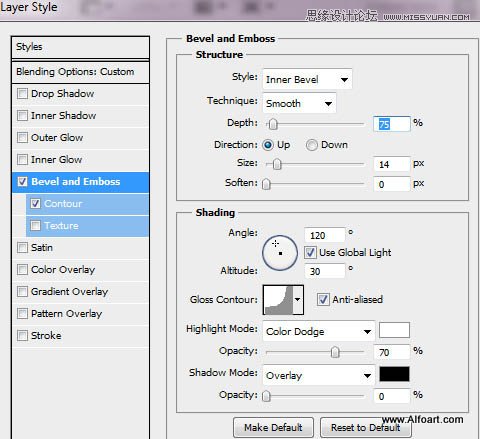The height and width of the screenshot is (439, 480).
Task: Uncheck the Contour checkbox
Action: pyautogui.click(x=36, y=204)
